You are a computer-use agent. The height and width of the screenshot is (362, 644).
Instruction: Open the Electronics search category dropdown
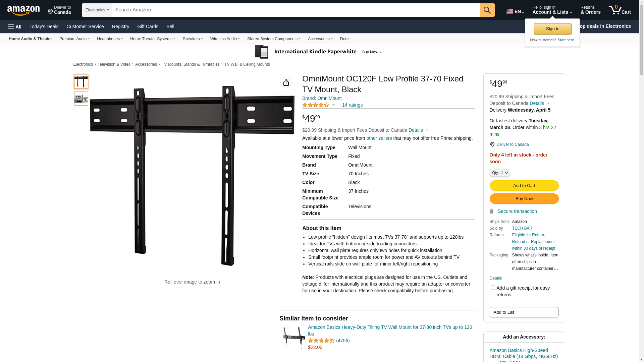(x=97, y=10)
